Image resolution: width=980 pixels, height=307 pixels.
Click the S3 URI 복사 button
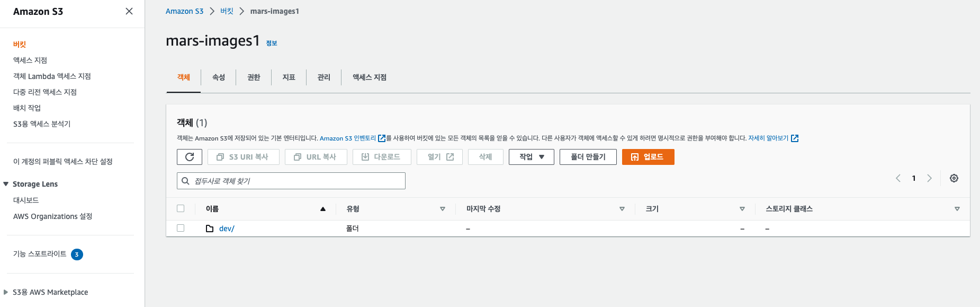tap(244, 157)
